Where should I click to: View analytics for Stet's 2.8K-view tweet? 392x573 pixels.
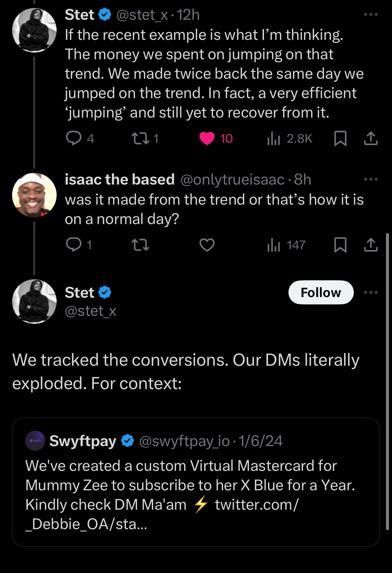(x=274, y=138)
